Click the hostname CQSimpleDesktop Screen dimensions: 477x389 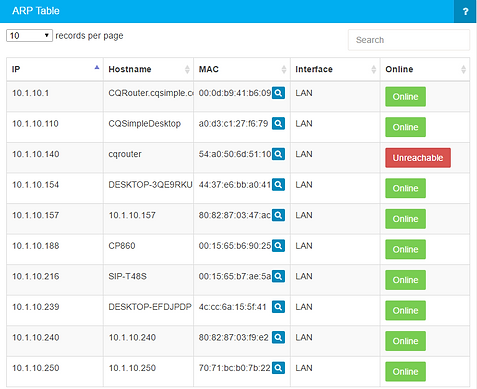tap(144, 124)
